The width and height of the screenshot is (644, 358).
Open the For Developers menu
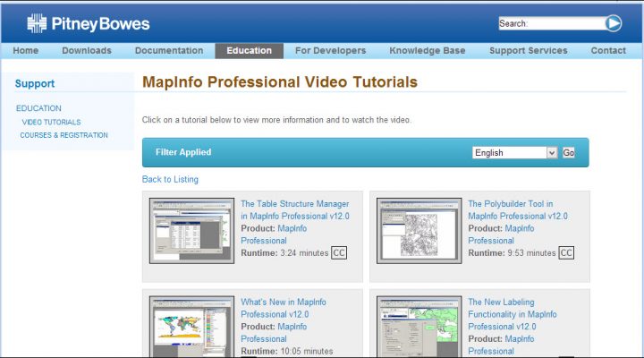coord(330,50)
